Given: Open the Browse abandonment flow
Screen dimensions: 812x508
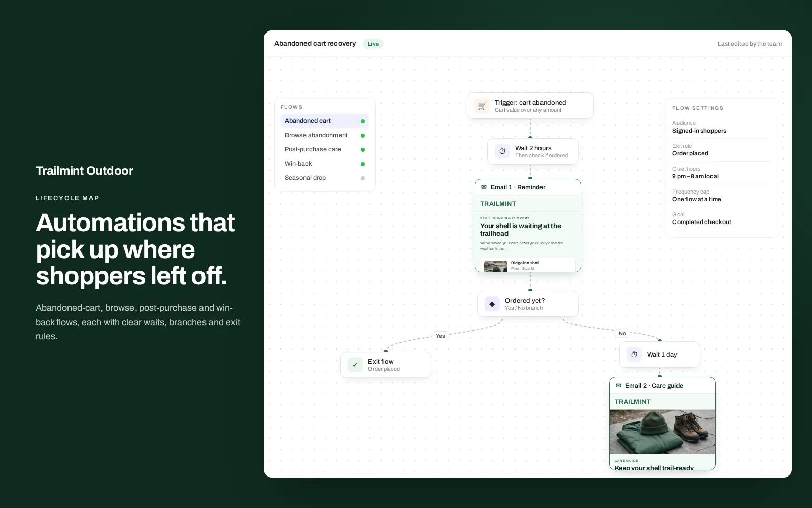Looking at the screenshot, I should [x=324, y=135].
